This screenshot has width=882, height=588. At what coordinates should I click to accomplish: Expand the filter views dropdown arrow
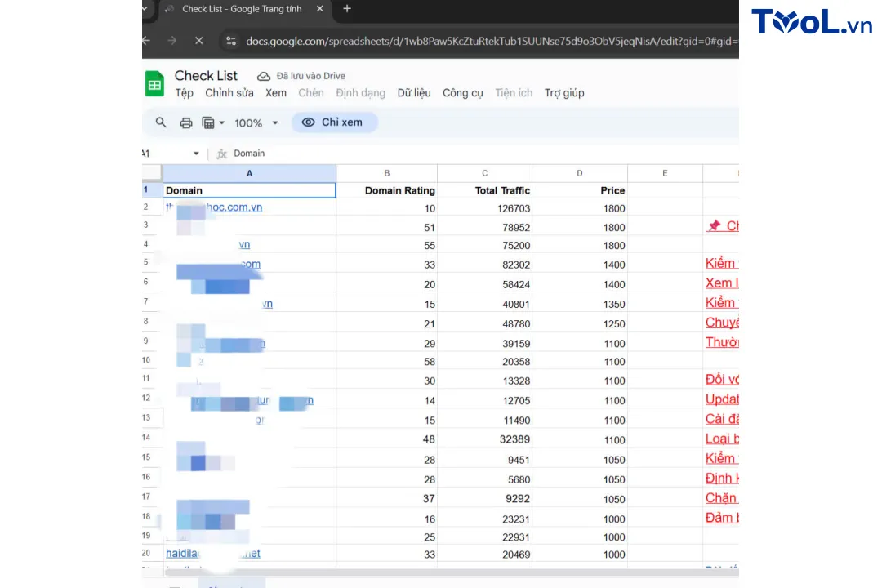(221, 122)
